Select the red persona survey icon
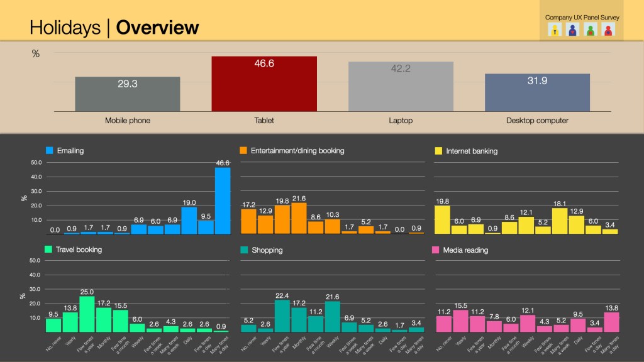 608,30
